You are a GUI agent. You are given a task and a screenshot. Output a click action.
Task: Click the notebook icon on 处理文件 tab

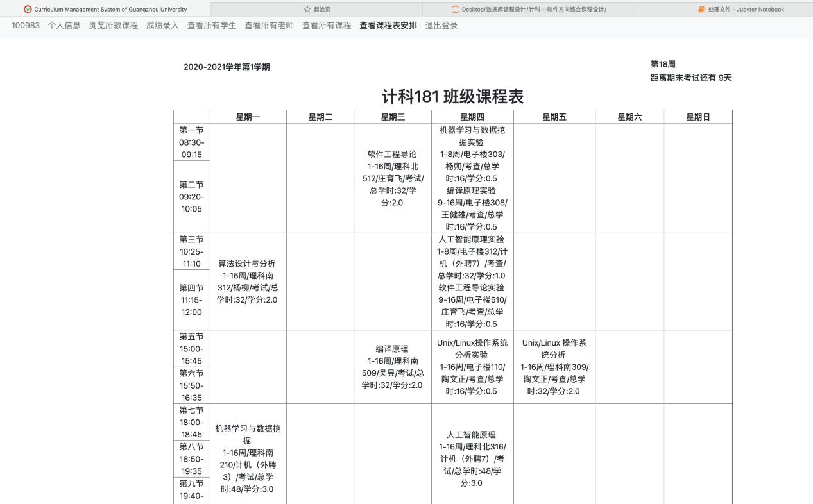click(701, 9)
